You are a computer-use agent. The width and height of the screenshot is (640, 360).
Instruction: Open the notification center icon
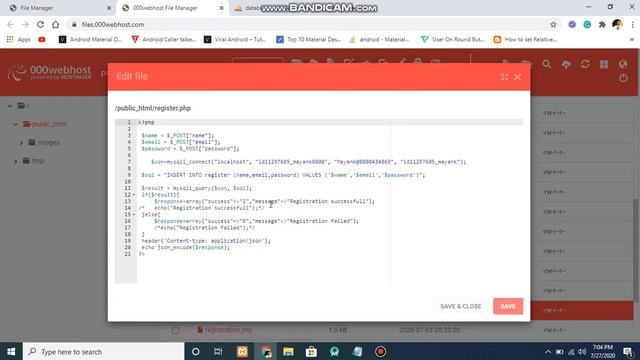point(629,351)
